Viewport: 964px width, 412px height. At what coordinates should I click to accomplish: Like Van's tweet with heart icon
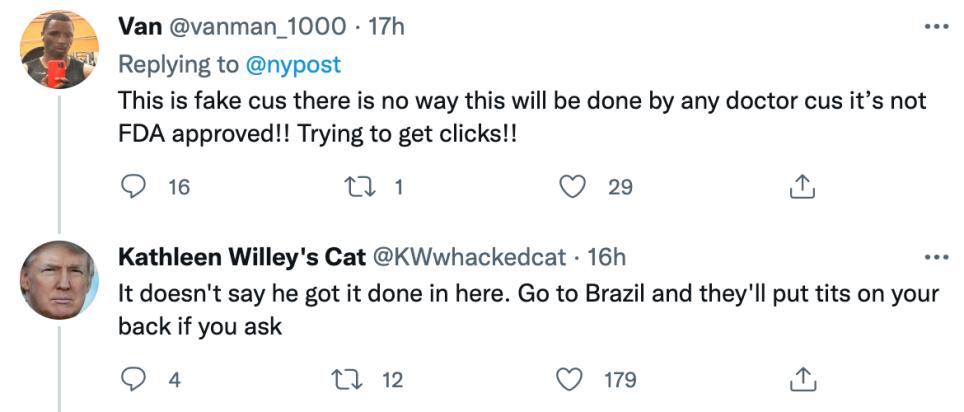pos(572,185)
